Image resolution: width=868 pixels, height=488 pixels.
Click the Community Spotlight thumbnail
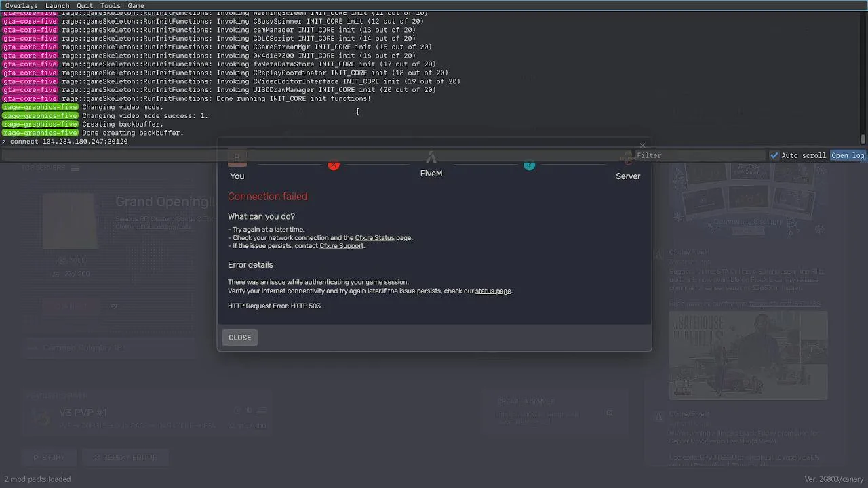pyautogui.click(x=748, y=200)
